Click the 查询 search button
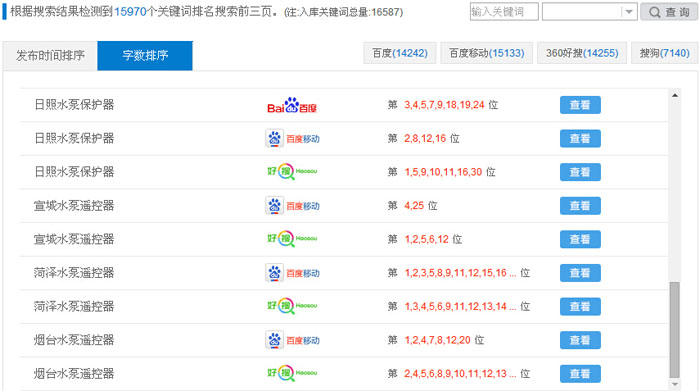700x391 pixels. pyautogui.click(x=669, y=12)
